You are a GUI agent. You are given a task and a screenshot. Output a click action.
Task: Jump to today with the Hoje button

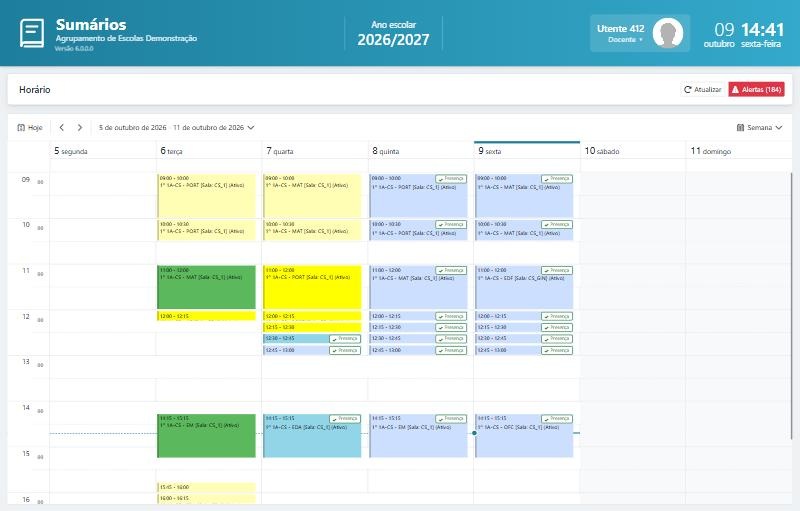coord(30,127)
